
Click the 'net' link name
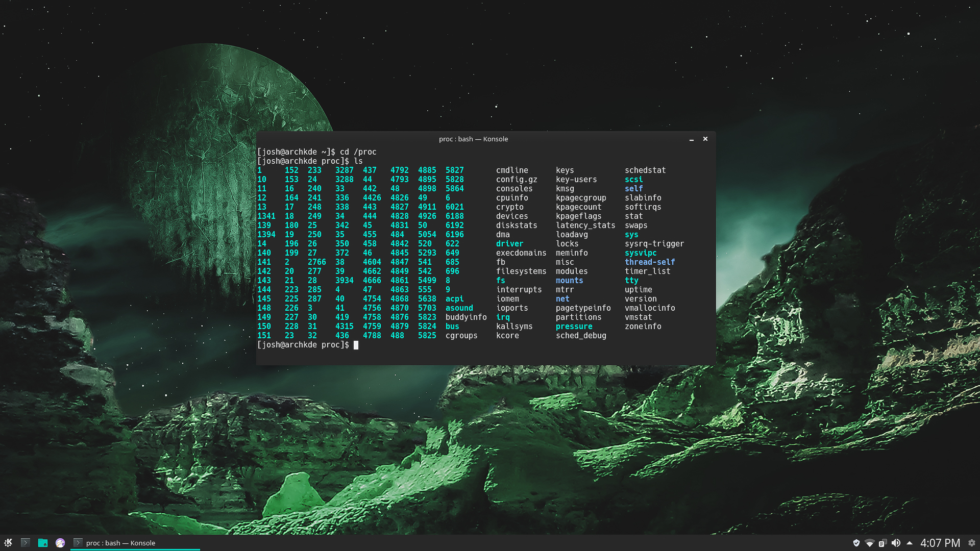click(x=562, y=299)
